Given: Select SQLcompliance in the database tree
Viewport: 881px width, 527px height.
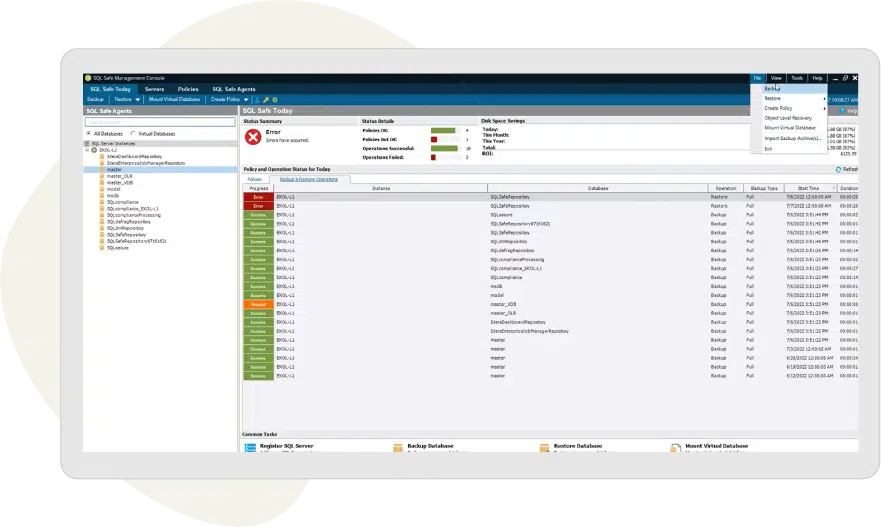Looking at the screenshot, I should click(x=122, y=202).
